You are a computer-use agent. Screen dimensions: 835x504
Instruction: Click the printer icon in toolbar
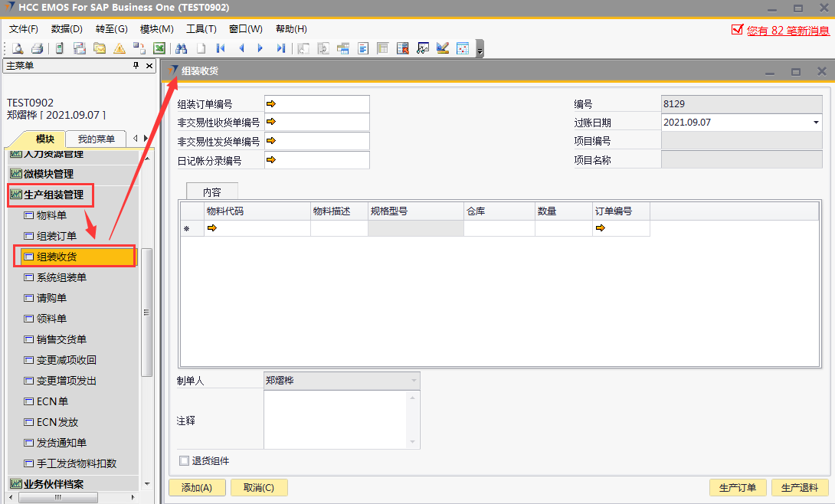point(37,48)
